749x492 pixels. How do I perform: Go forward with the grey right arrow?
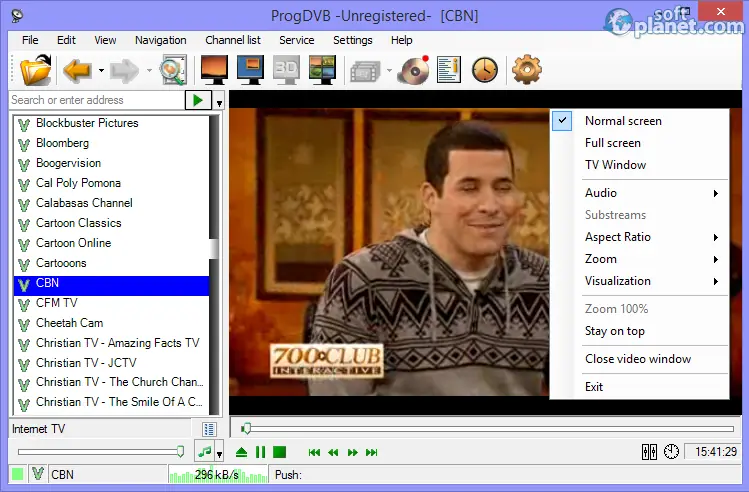[124, 71]
